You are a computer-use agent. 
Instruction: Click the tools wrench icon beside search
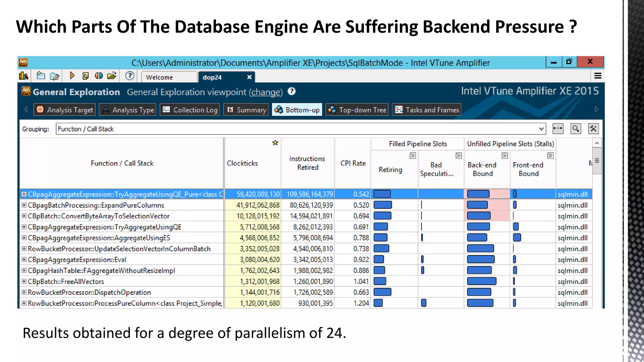pyautogui.click(x=593, y=129)
